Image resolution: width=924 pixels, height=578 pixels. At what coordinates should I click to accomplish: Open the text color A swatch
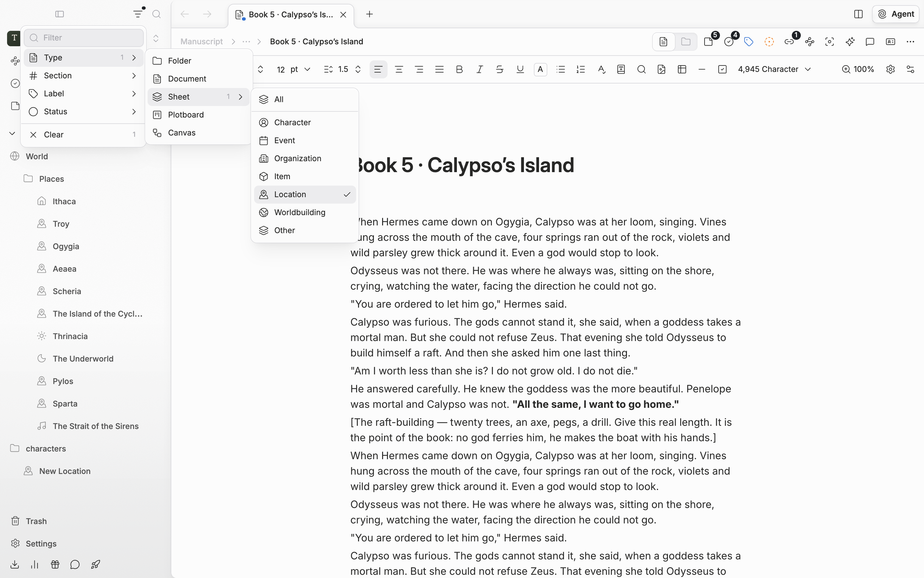click(x=540, y=69)
